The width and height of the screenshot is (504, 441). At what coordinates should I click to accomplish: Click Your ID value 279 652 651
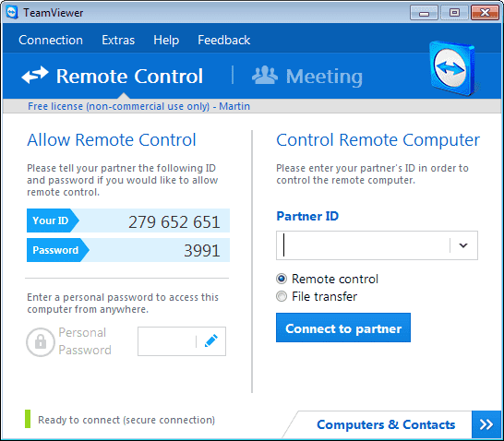[174, 222]
